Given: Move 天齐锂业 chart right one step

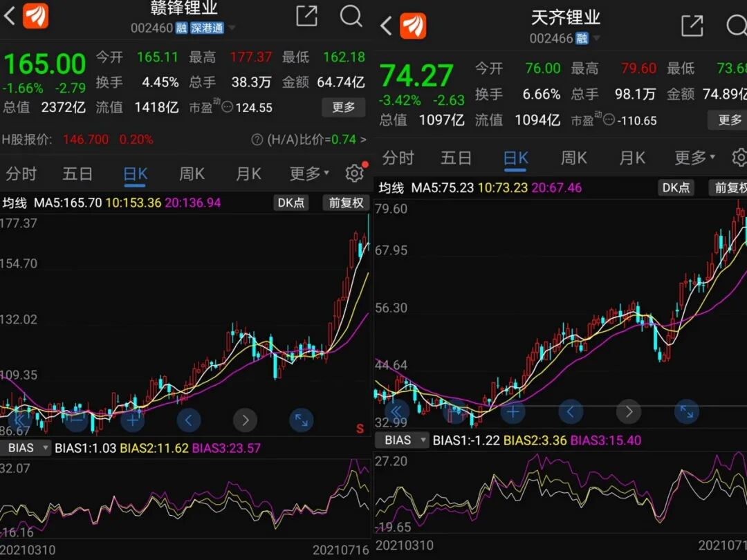Looking at the screenshot, I should coord(628,411).
